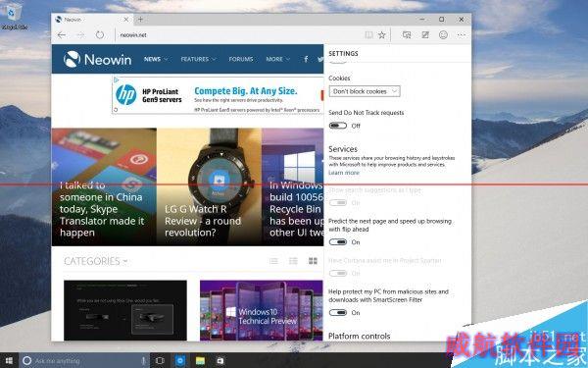This screenshot has height=368, width=588.
Task: Open the Windows build 10056 Recycle Bin article
Action: click(293, 187)
